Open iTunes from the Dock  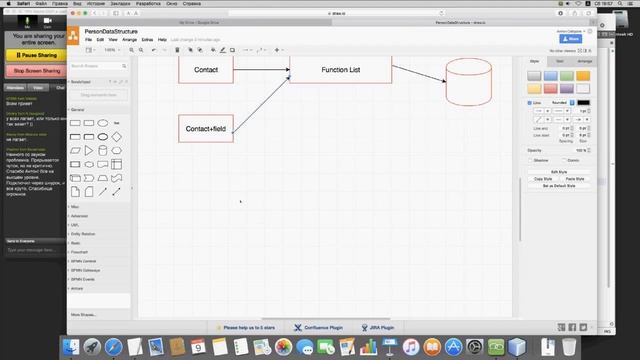click(x=411, y=347)
